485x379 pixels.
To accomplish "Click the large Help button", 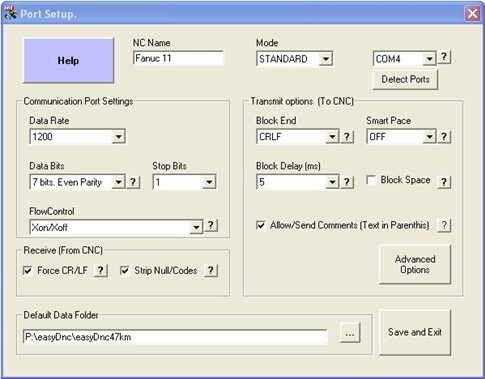I will coord(68,60).
